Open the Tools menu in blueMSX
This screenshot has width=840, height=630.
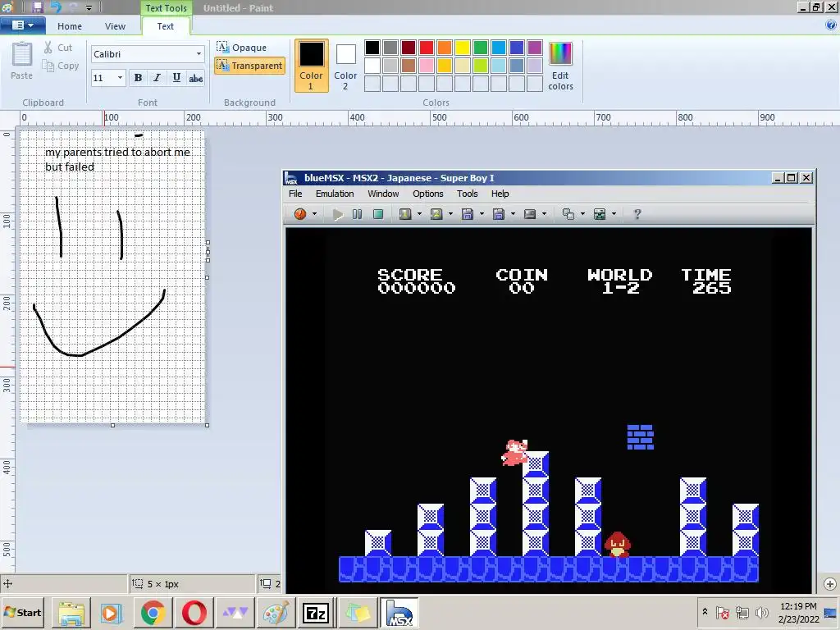pyautogui.click(x=467, y=194)
